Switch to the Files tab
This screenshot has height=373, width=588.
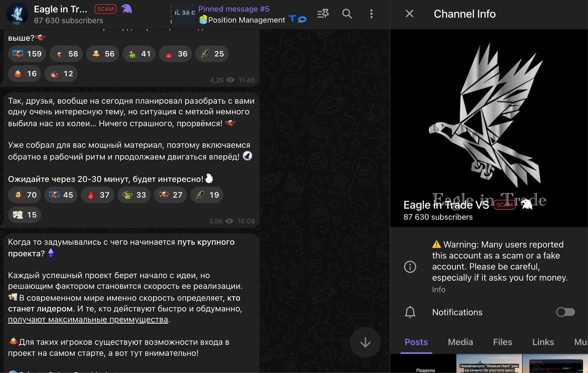tap(502, 342)
